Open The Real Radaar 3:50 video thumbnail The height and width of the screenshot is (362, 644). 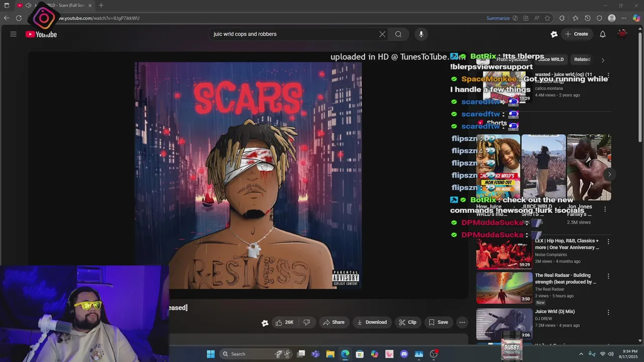504,288
